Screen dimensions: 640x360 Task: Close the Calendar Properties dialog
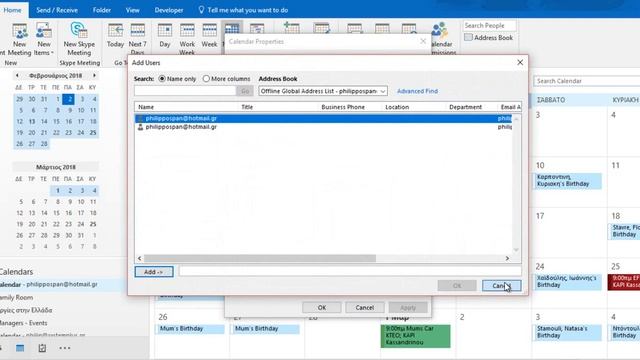[x=423, y=41]
